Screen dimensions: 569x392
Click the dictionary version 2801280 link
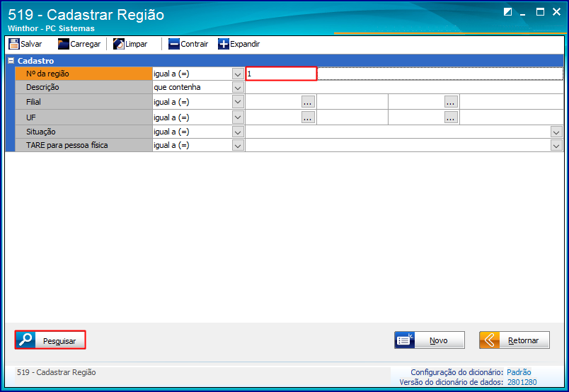pos(522,382)
